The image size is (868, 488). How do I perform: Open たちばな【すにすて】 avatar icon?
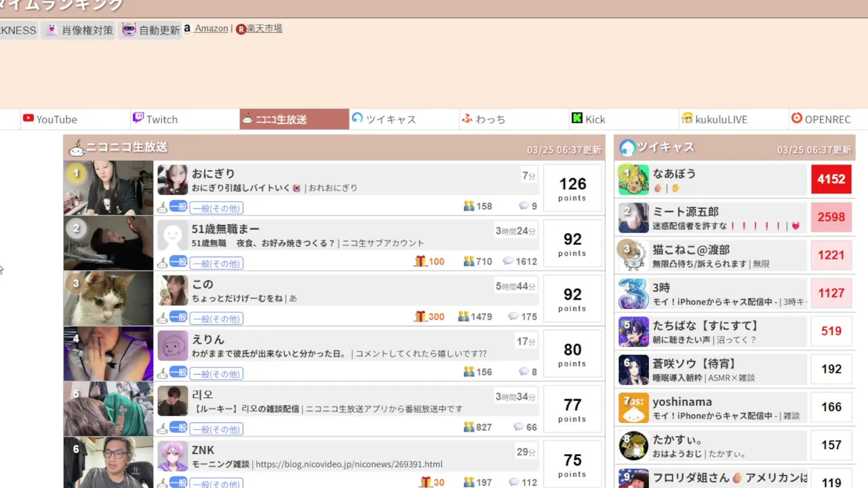tap(633, 331)
